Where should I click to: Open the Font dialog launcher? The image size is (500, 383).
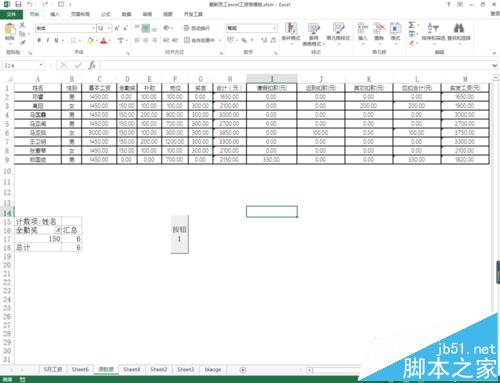coord(128,53)
